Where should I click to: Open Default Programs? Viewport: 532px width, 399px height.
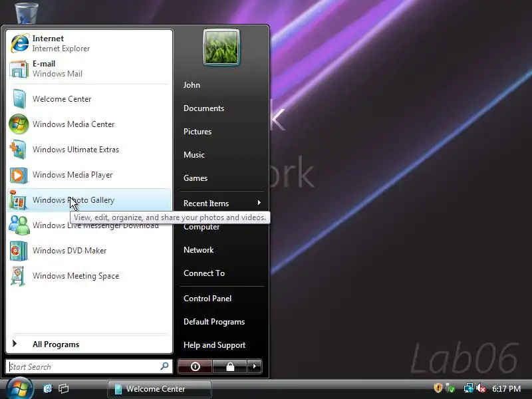[213, 322]
